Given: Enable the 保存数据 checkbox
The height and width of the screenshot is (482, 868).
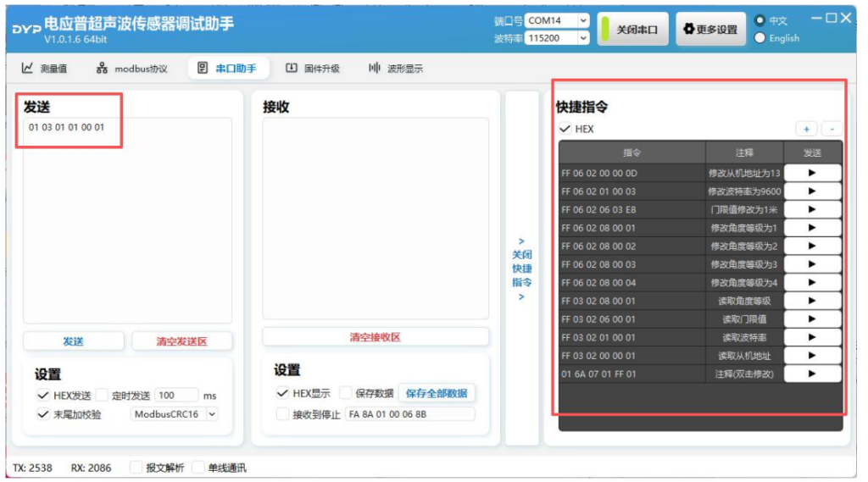Looking at the screenshot, I should click(x=346, y=393).
